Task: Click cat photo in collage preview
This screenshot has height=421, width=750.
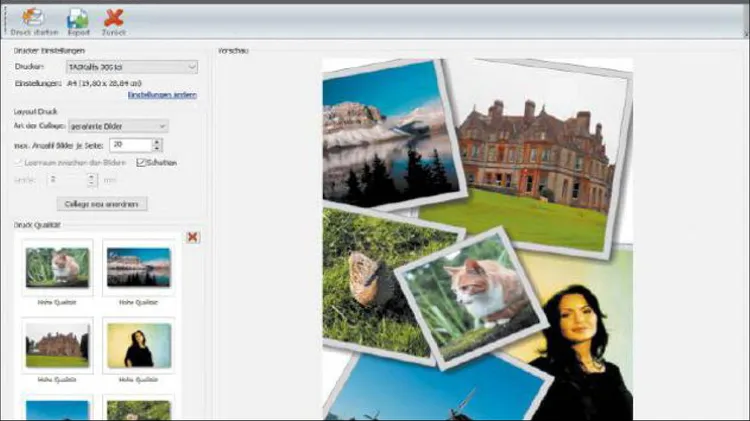Action: click(x=471, y=299)
